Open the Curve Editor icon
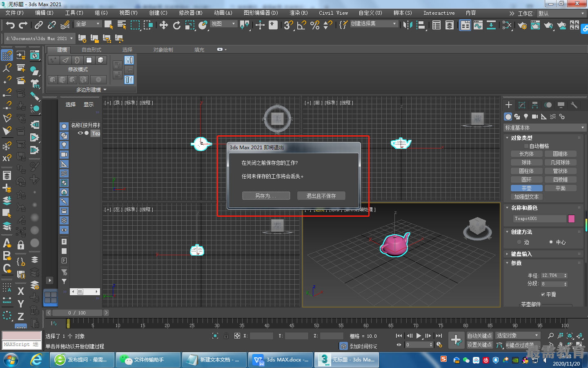Image resolution: width=588 pixels, height=368 pixels. pyautogui.click(x=478, y=25)
